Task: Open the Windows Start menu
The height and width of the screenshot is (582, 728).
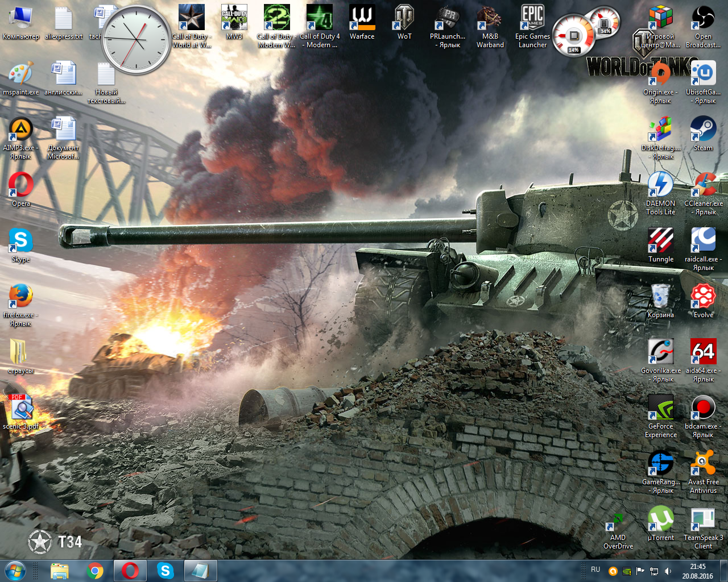Action: click(x=15, y=571)
